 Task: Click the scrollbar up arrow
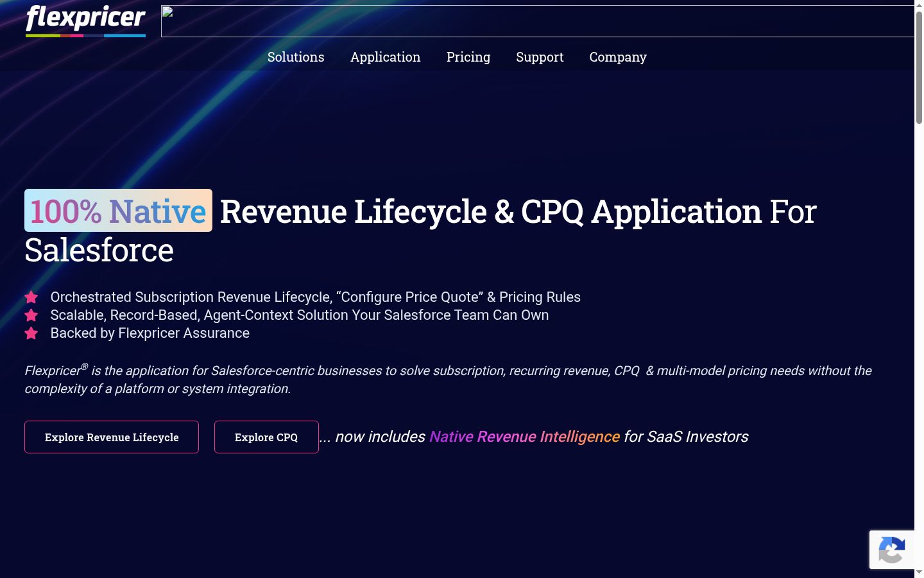click(x=919, y=5)
